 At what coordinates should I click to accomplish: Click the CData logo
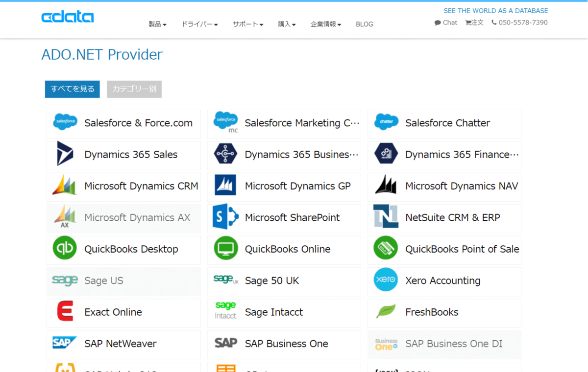pos(68,17)
